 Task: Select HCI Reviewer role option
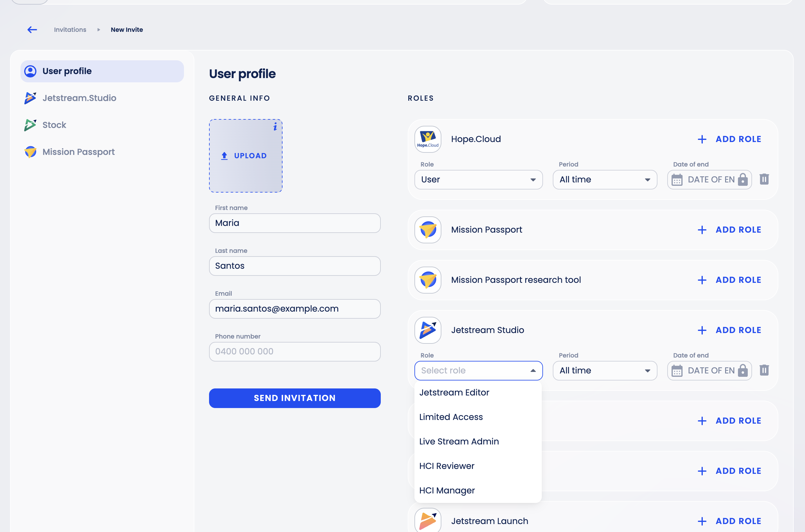[478, 466]
